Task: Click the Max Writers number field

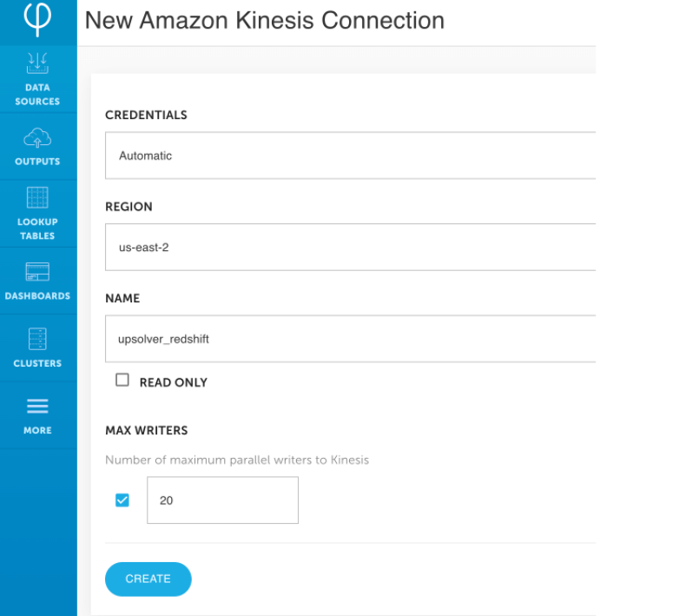Action: tap(222, 500)
